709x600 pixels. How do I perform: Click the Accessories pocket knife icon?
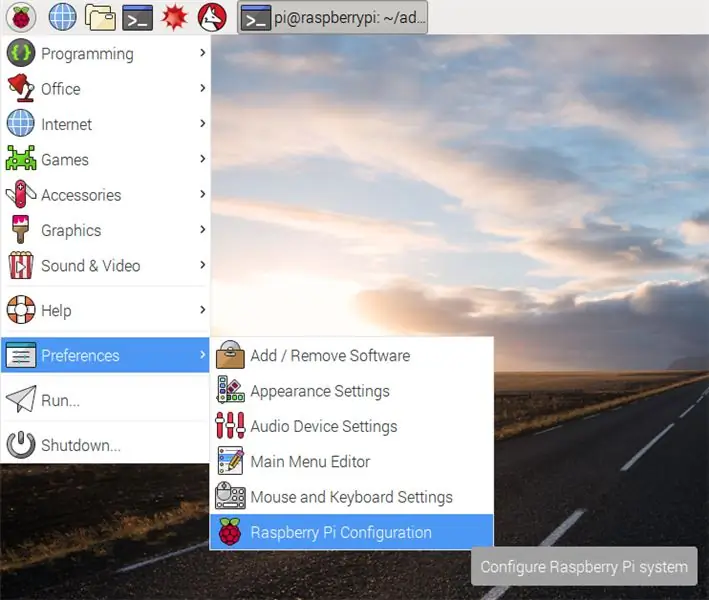21,194
